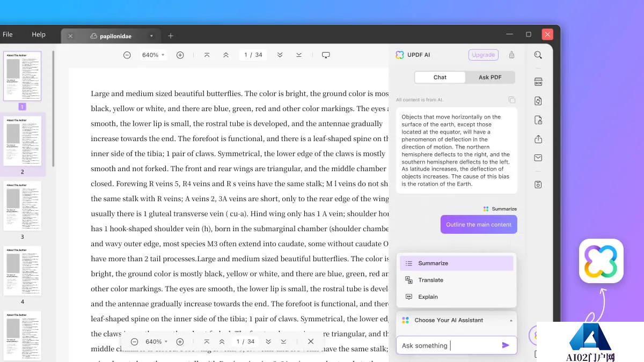Screen dimensions: 644x362
Task: Close the papilonidae tab
Action: (x=70, y=36)
